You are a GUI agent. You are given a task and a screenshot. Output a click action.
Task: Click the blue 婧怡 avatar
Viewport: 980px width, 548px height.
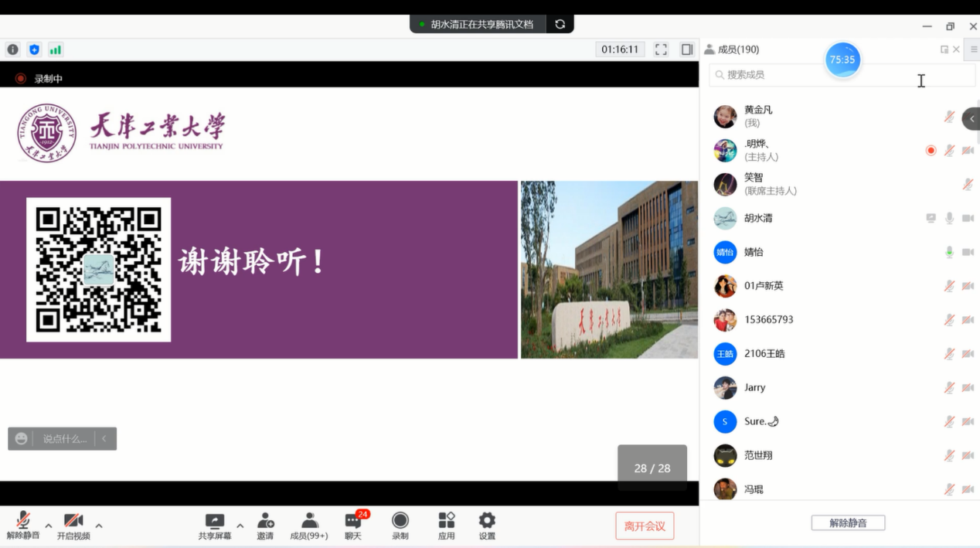click(725, 252)
